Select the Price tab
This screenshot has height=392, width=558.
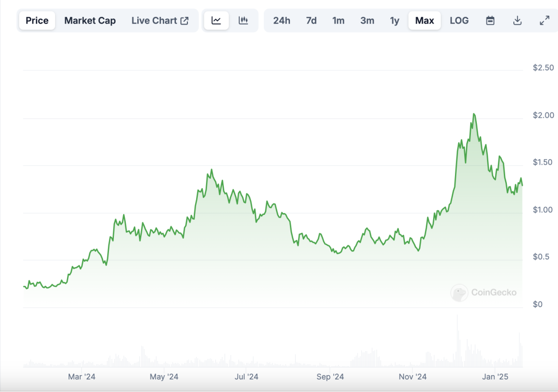click(37, 21)
